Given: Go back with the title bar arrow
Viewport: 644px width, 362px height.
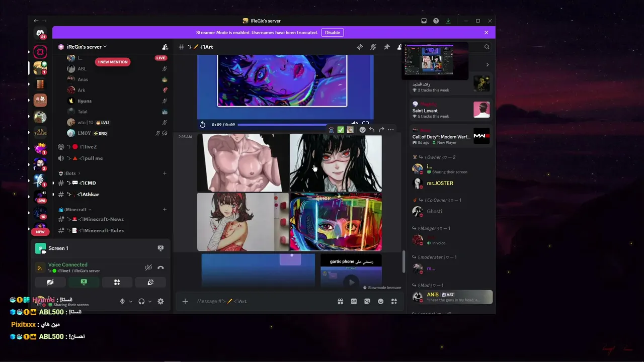Looking at the screenshot, I should tap(36, 21).
